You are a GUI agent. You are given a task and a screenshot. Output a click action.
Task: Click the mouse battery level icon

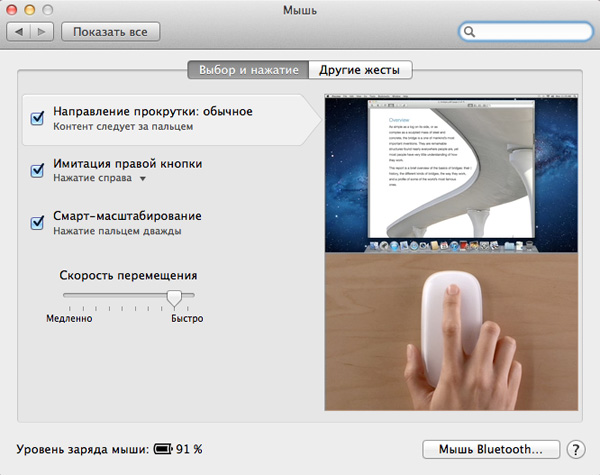pyautogui.click(x=162, y=450)
